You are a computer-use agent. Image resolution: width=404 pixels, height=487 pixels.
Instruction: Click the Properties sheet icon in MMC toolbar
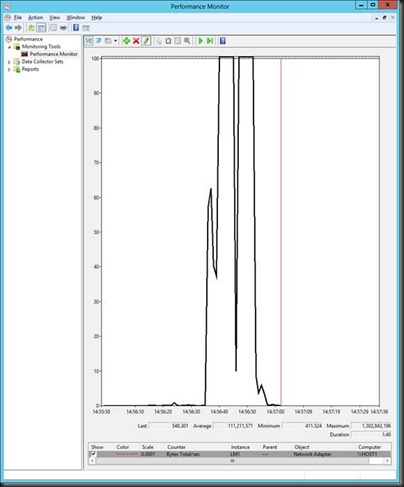[53, 28]
